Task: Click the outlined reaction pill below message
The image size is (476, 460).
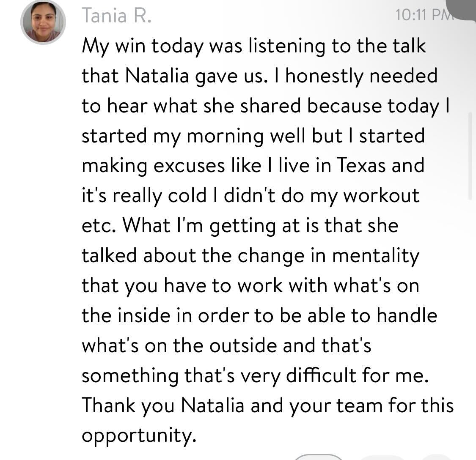Action: (x=317, y=457)
